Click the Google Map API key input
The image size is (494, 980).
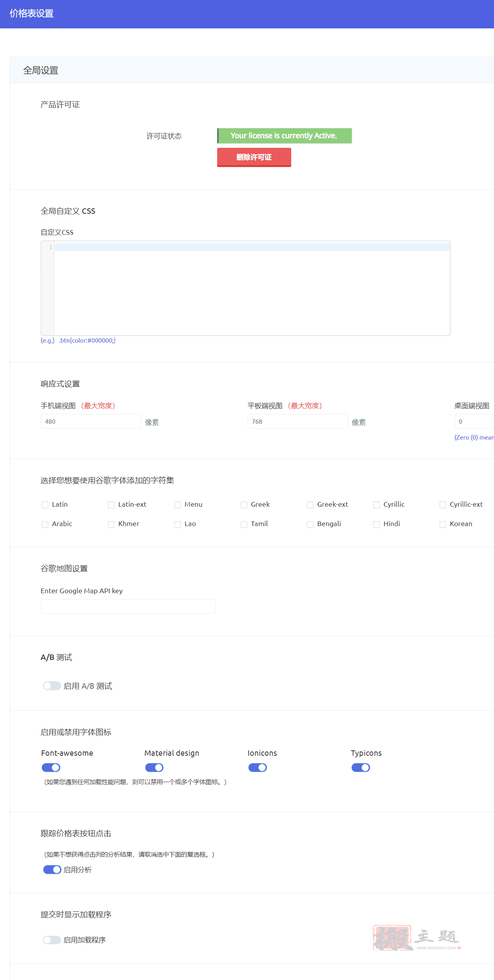(128, 606)
